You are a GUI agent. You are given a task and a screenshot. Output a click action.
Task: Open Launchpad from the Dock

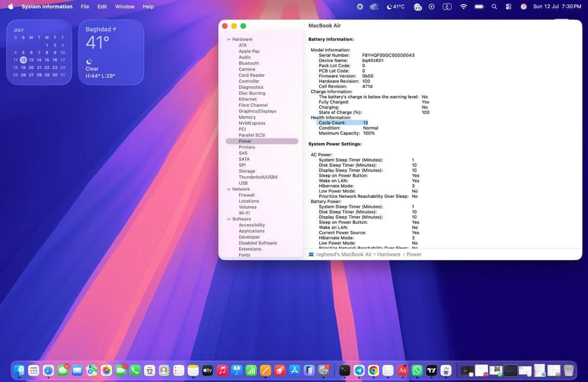tap(34, 370)
